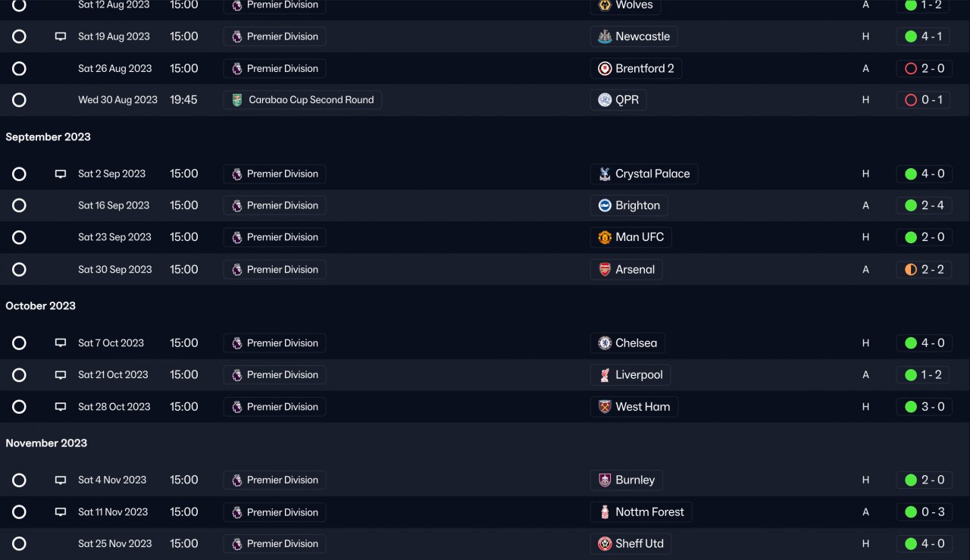Open the Brighton team link

tap(637, 205)
